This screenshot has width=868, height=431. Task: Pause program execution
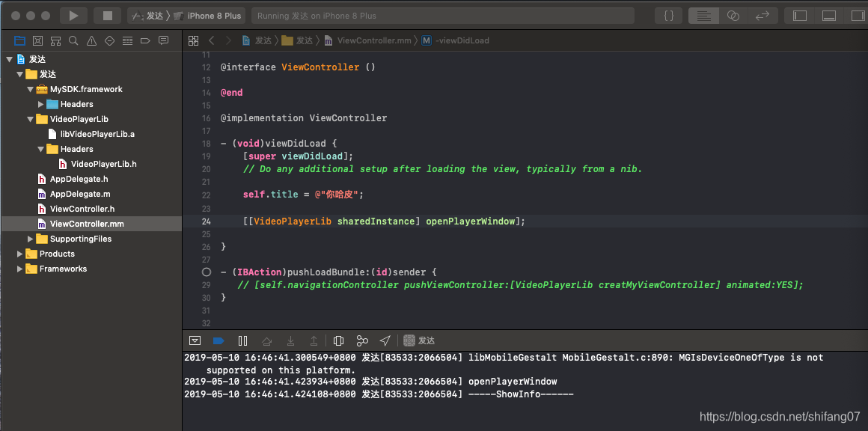point(242,340)
